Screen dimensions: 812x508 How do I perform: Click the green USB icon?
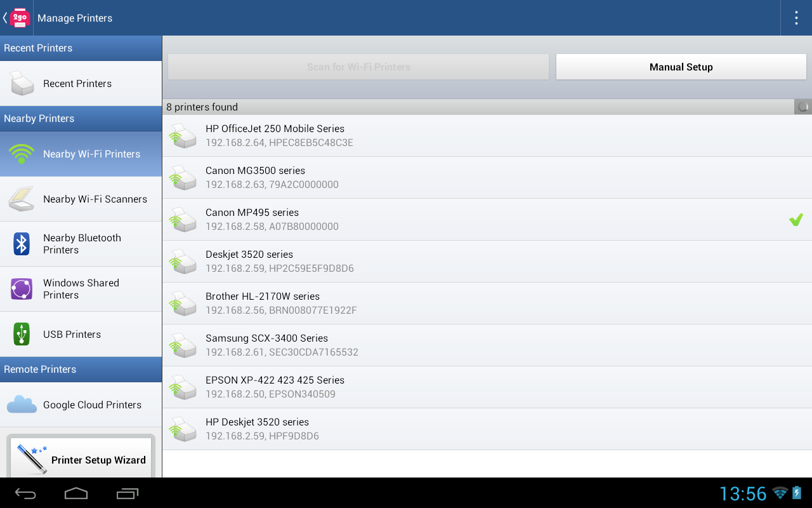pyautogui.click(x=22, y=334)
